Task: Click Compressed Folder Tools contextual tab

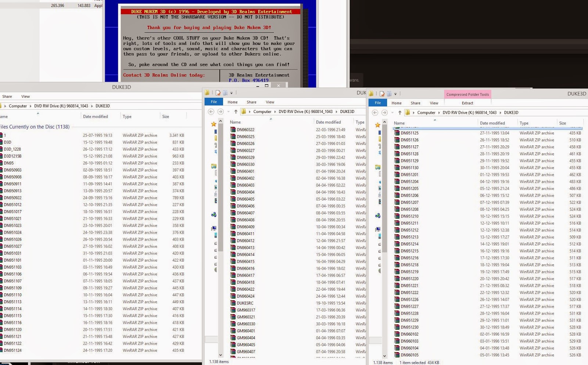Action: pos(467,95)
